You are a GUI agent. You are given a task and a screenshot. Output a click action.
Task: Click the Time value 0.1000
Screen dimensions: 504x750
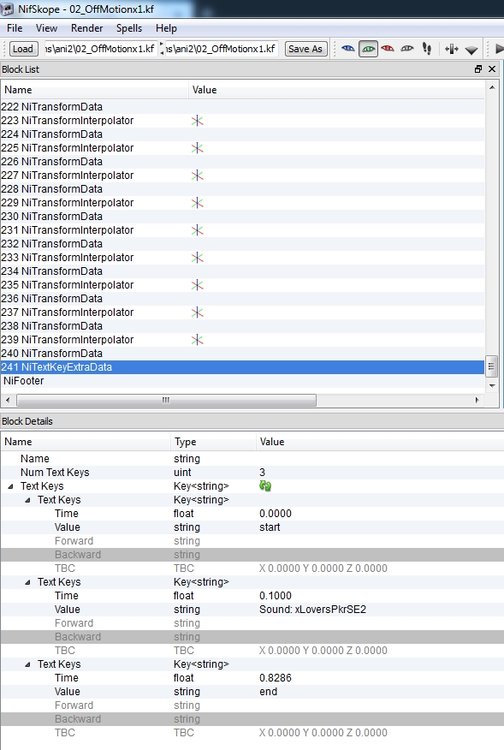[275, 596]
